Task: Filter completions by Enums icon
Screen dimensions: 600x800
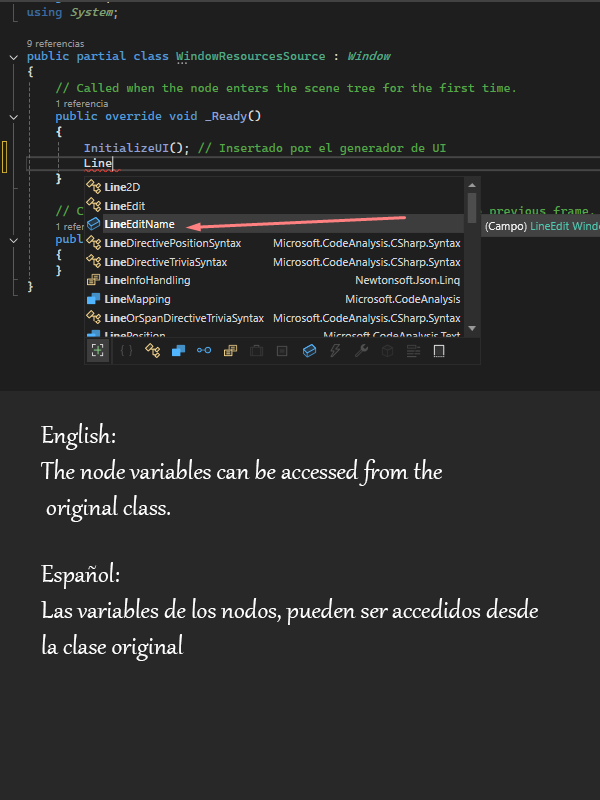Action: tap(231, 351)
